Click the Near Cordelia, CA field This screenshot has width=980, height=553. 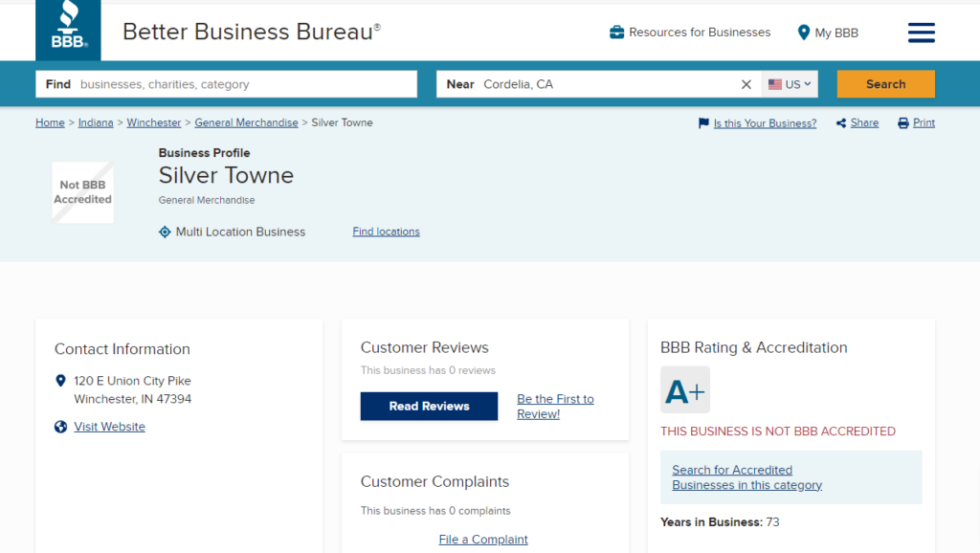click(598, 84)
